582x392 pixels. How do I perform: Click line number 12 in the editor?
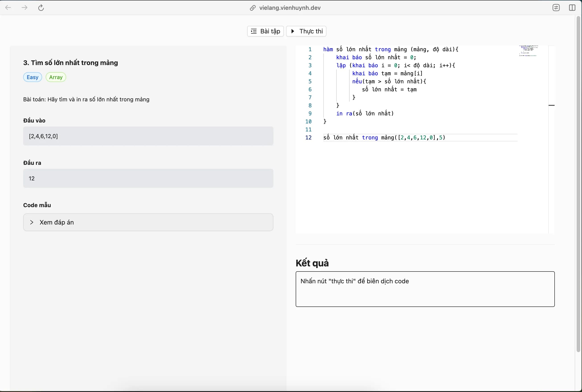308,137
